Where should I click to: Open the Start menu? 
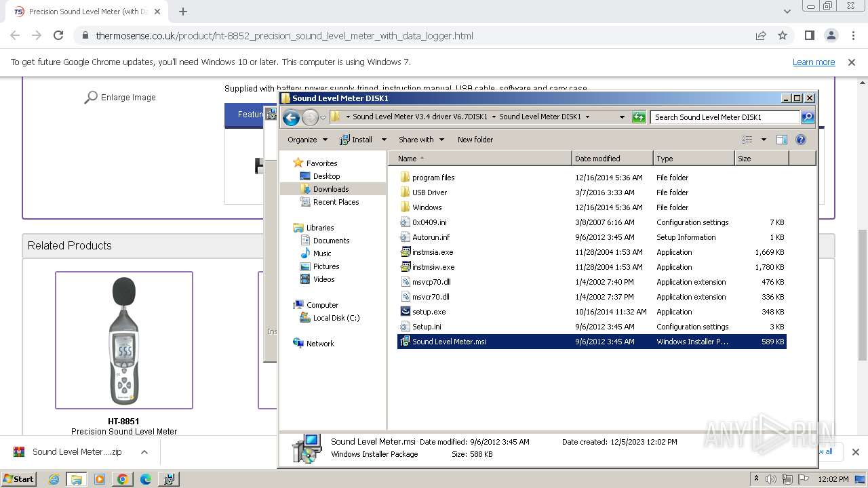pos(19,479)
